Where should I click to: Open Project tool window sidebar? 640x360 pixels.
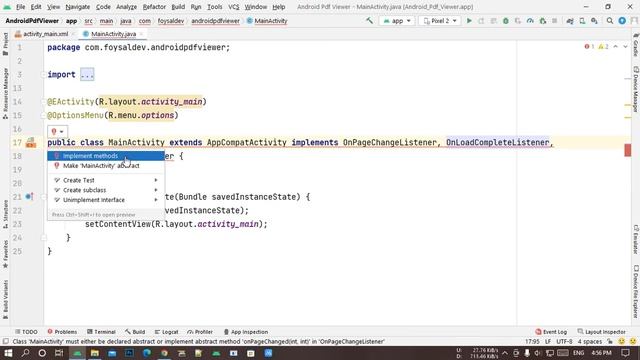(x=5, y=44)
